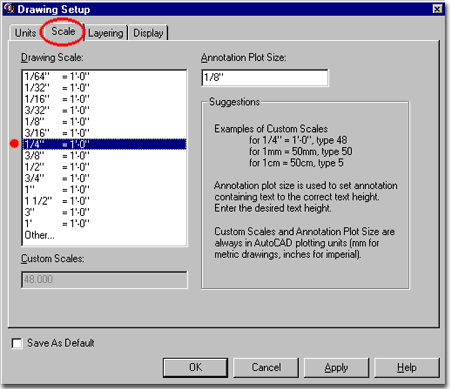Switch to the Layering tab

(106, 33)
